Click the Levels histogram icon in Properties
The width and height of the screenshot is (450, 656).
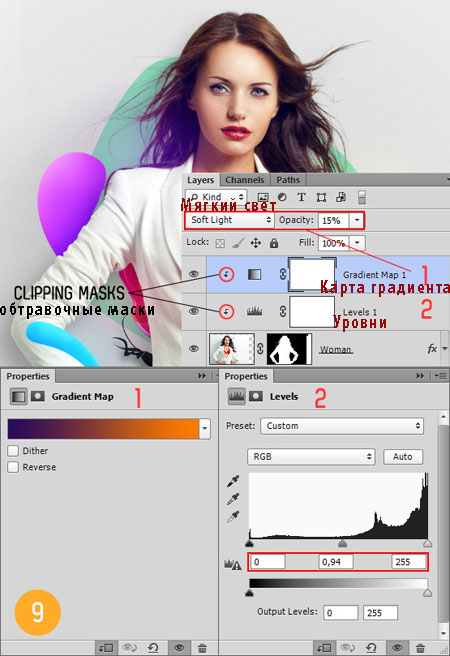tap(237, 396)
